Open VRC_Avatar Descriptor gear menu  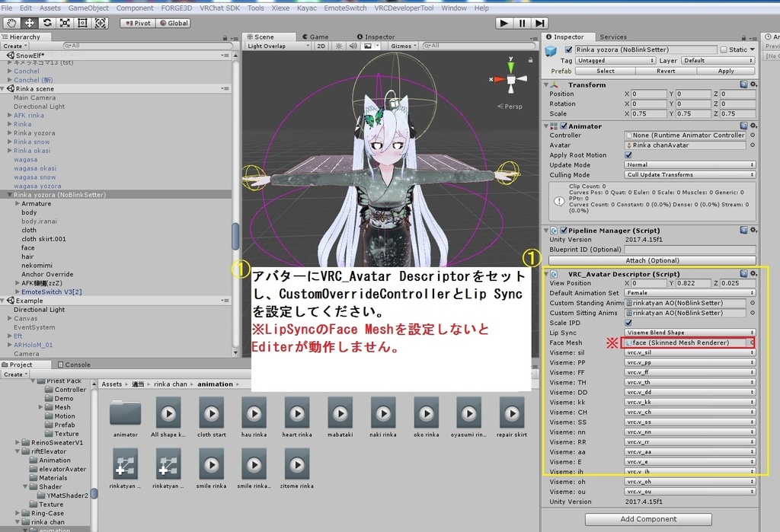(x=753, y=273)
